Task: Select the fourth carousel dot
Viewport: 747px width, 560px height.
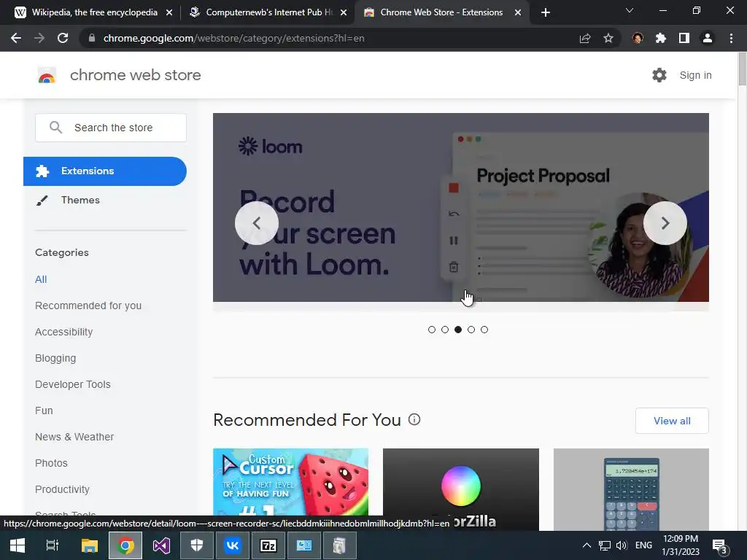Action: 471,330
